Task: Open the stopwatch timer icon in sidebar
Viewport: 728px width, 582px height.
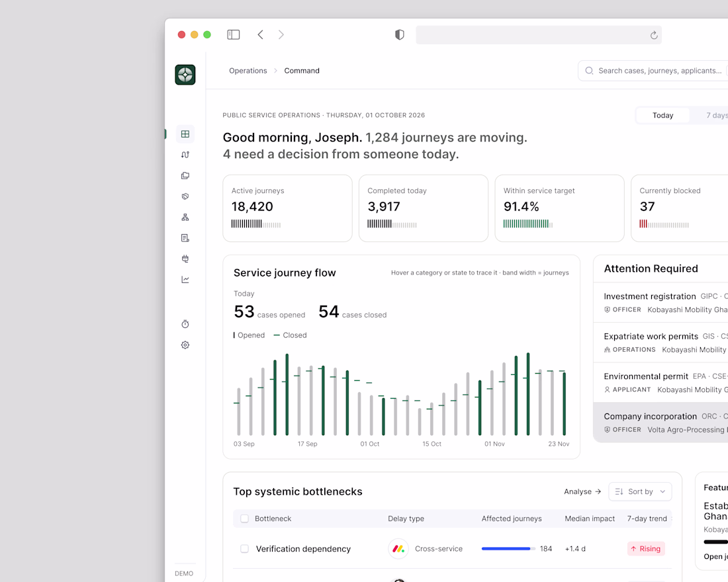Action: (185, 324)
